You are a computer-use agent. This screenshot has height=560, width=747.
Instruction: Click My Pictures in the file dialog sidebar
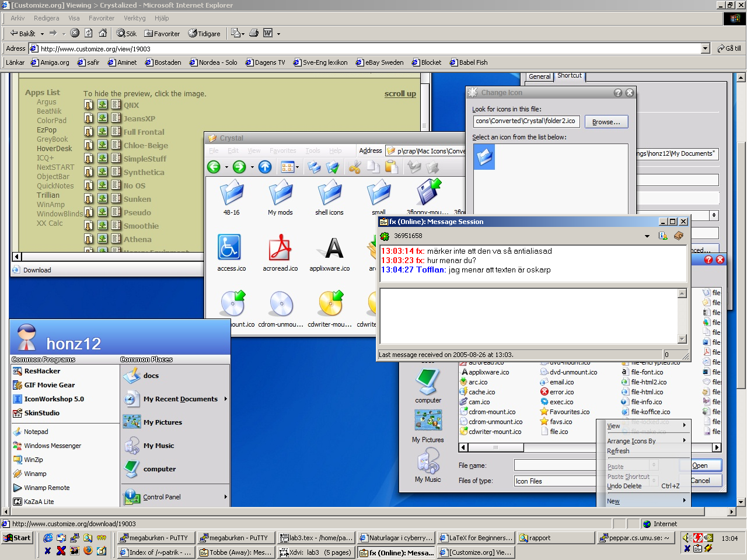[428, 426]
